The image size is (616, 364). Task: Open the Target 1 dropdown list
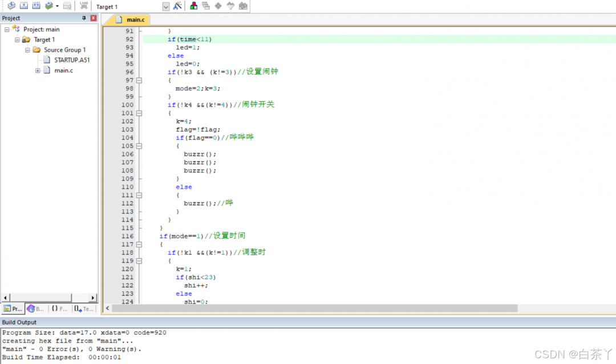[166, 7]
